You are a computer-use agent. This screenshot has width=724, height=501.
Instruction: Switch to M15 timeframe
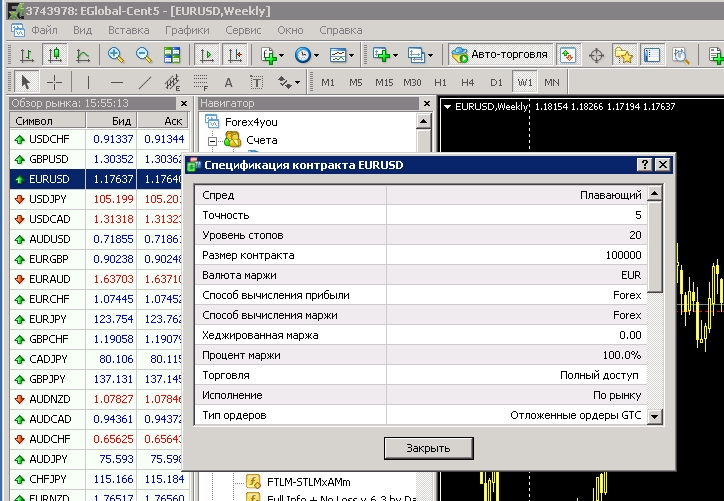[384, 83]
